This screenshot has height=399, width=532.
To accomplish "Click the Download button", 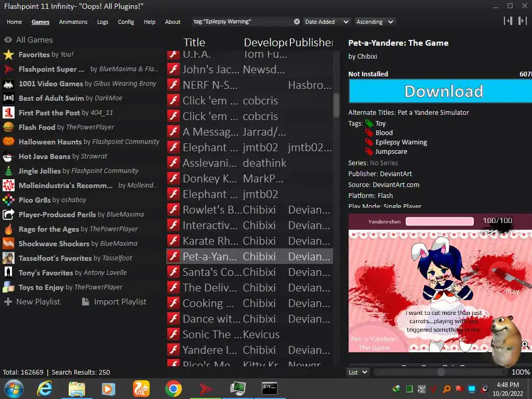I will click(440, 91).
